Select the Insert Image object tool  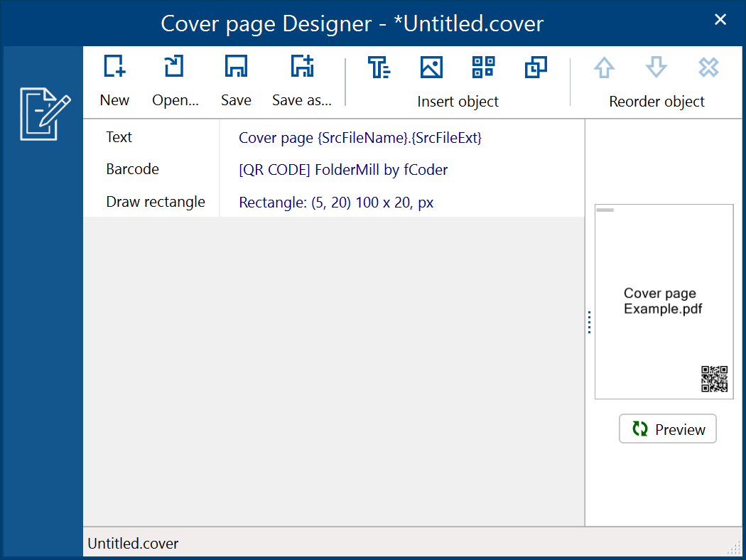pyautogui.click(x=431, y=68)
